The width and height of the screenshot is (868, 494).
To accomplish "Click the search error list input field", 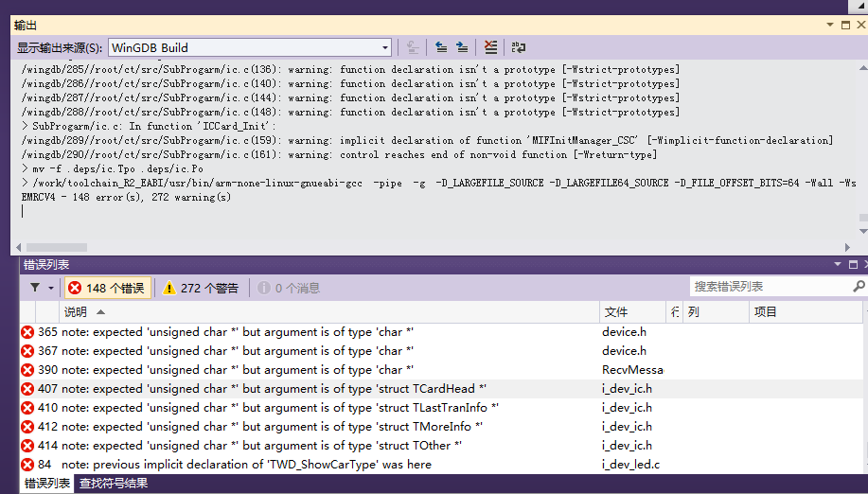I will click(x=770, y=287).
